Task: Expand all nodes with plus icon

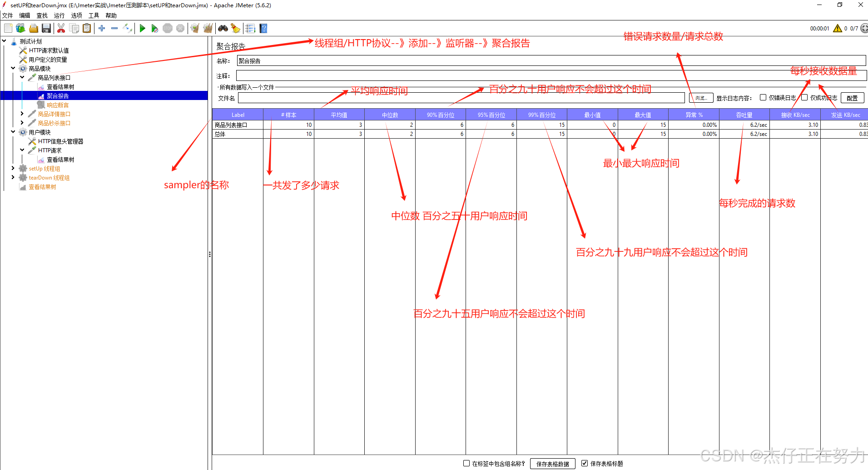Action: [102, 28]
